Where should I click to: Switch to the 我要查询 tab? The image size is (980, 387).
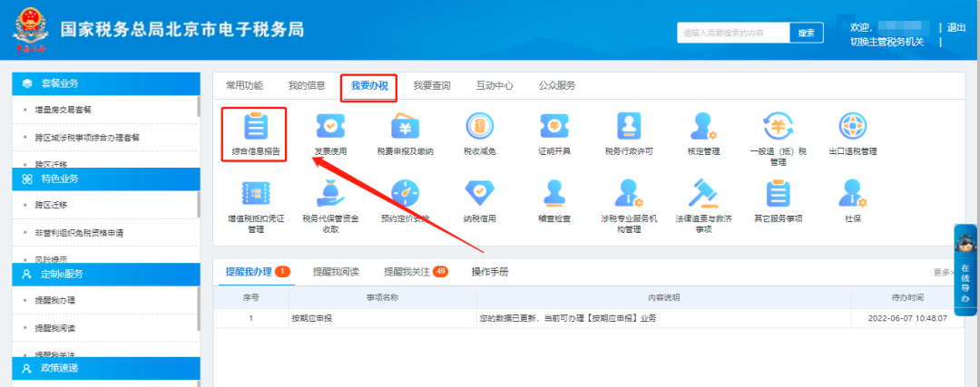pyautogui.click(x=432, y=85)
